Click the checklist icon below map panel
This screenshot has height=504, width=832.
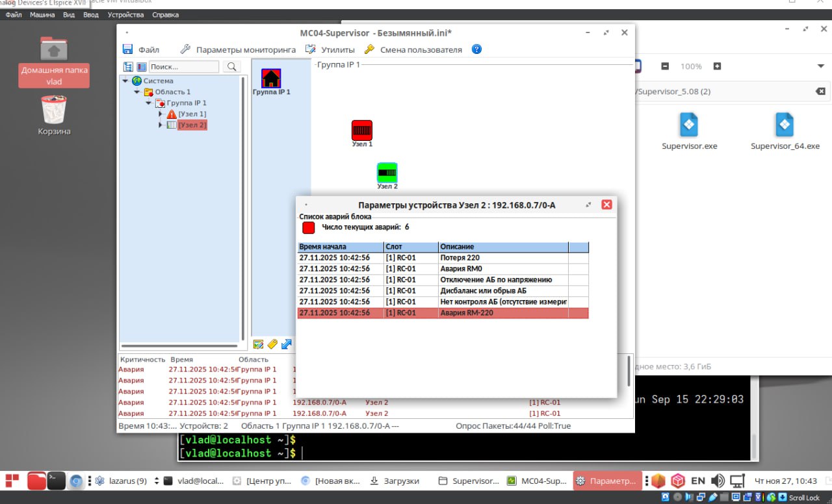tap(258, 344)
